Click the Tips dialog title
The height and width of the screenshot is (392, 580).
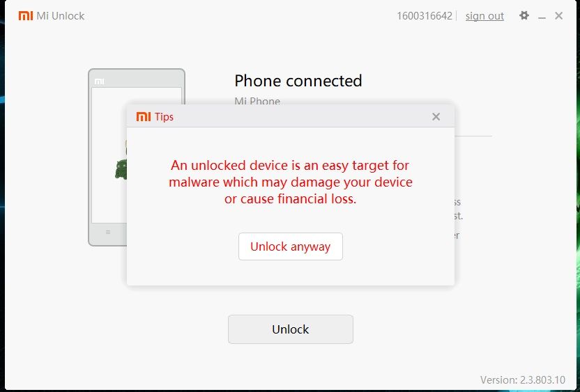point(165,117)
